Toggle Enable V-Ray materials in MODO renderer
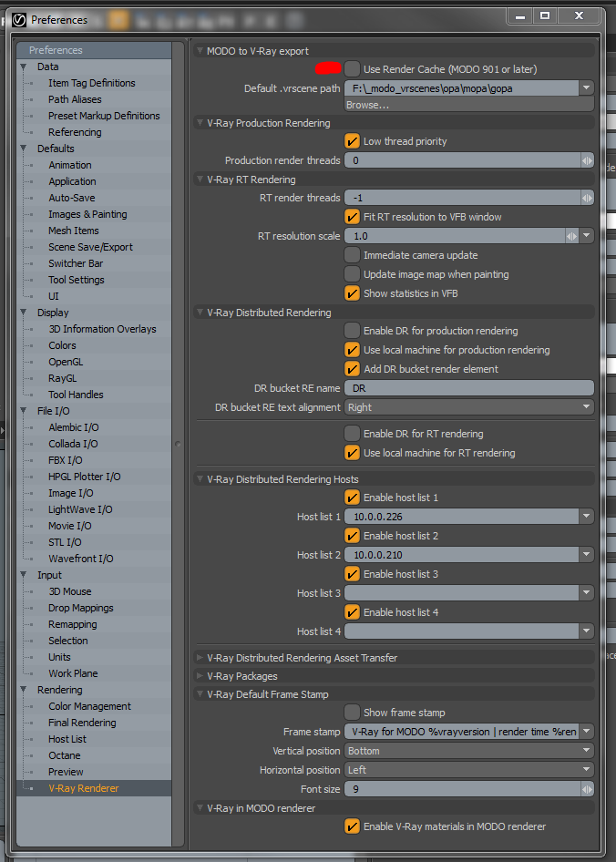616x862 pixels. coord(352,826)
